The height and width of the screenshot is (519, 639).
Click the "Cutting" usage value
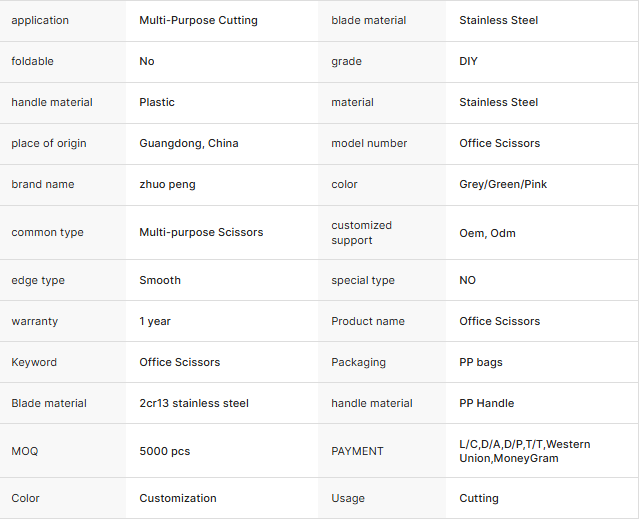(x=479, y=498)
